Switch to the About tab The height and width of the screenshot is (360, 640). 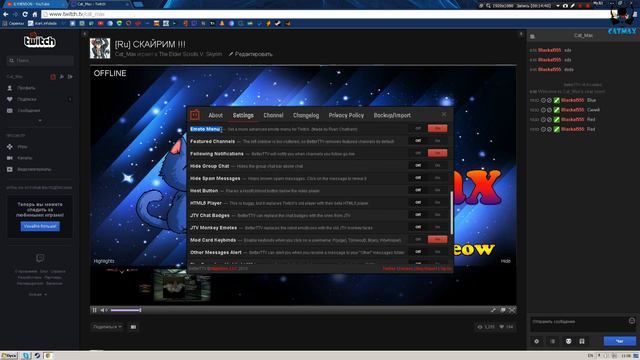point(216,115)
